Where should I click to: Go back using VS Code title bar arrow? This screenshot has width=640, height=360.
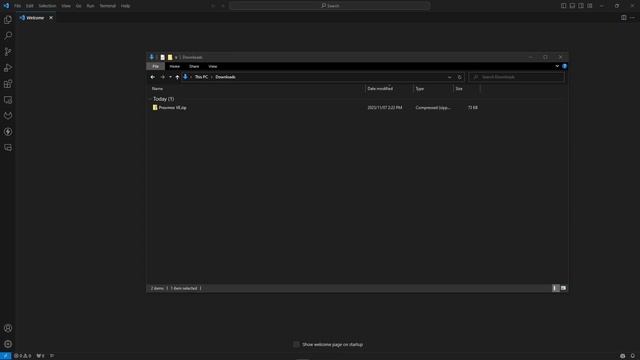(213, 6)
